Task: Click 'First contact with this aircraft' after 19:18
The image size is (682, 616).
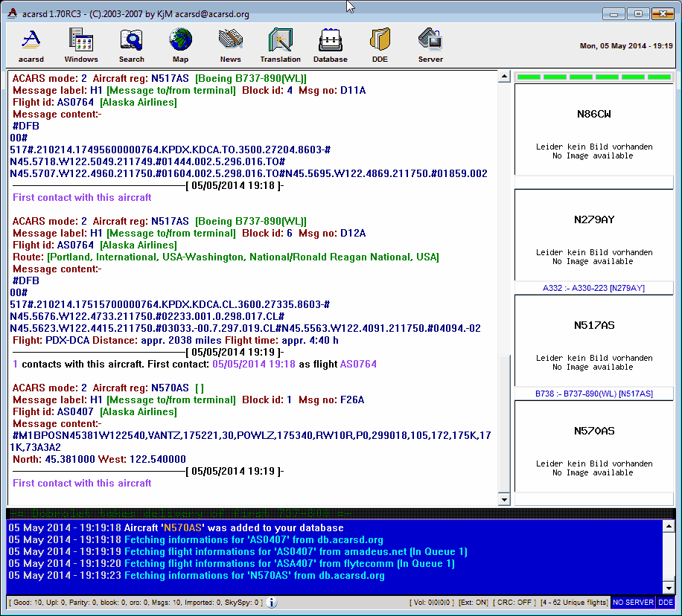Action: [x=82, y=197]
